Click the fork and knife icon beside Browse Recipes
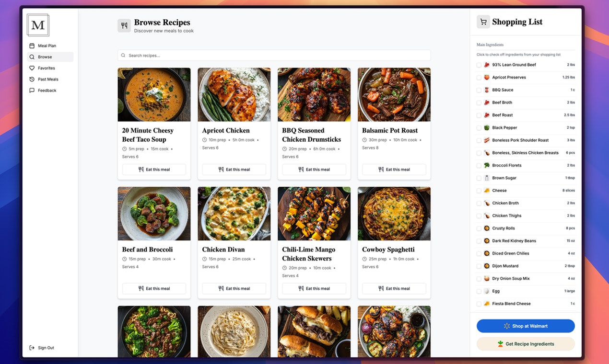 click(124, 26)
